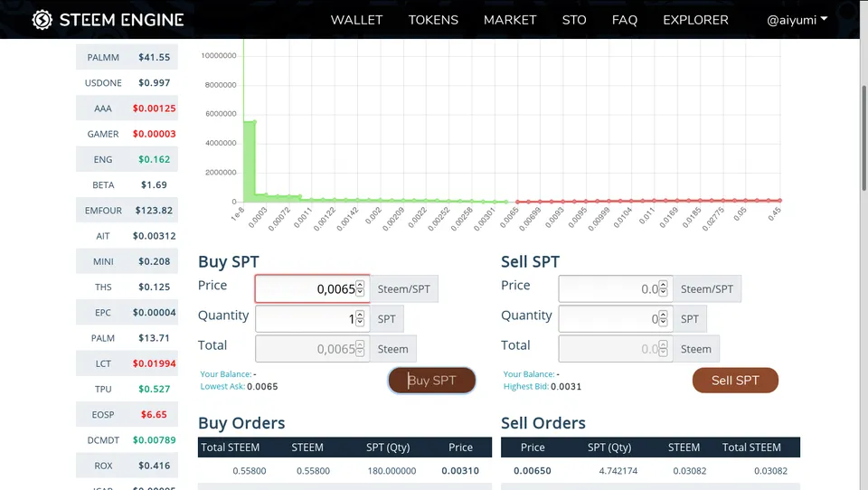Click the Sell SPT button
This screenshot has height=490, width=868.
tap(735, 381)
